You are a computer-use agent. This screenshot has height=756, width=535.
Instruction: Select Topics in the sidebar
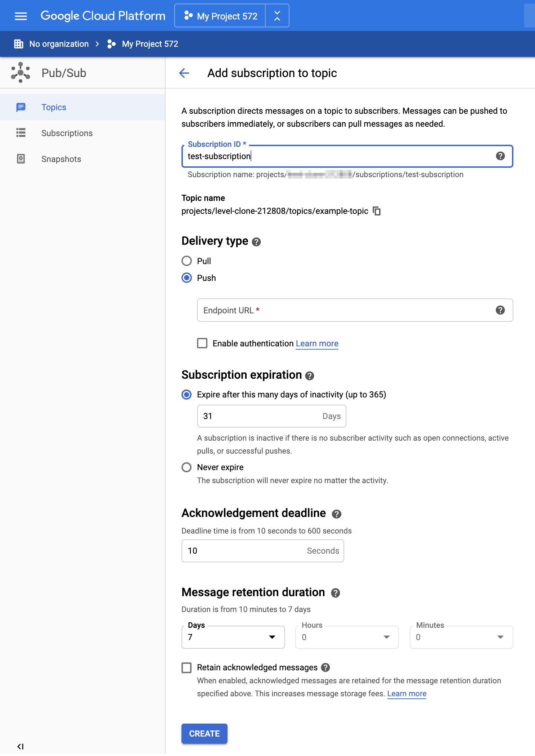click(x=82, y=107)
